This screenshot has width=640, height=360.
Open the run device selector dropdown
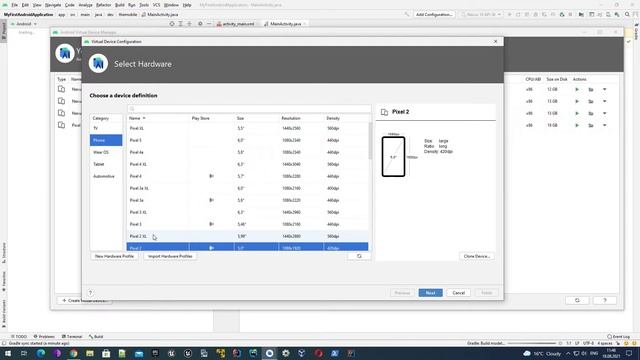coord(481,15)
